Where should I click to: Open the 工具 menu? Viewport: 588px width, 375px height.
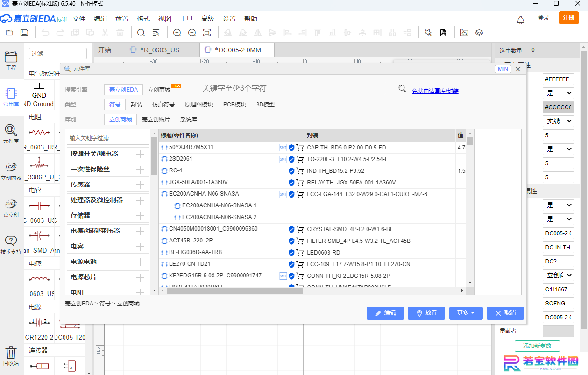186,19
